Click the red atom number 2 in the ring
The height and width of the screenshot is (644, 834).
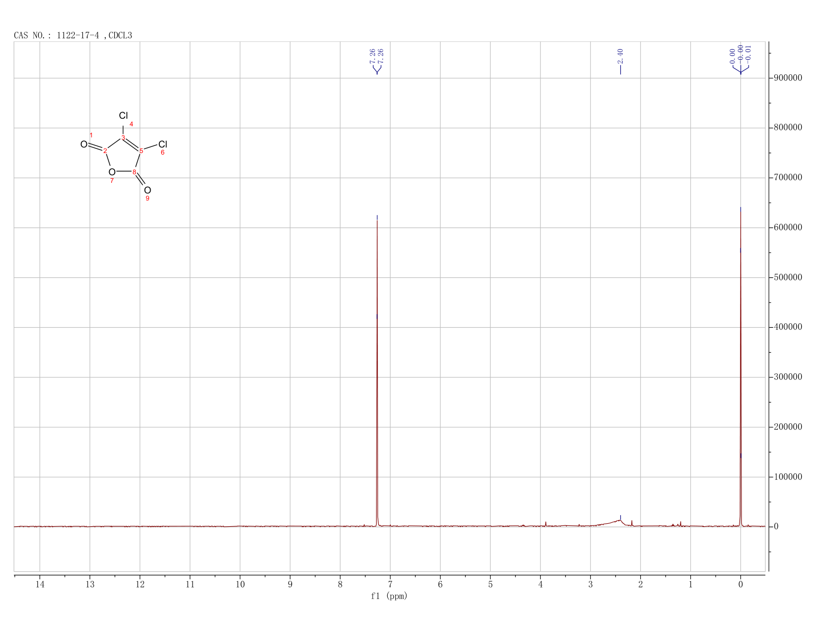[105, 151]
